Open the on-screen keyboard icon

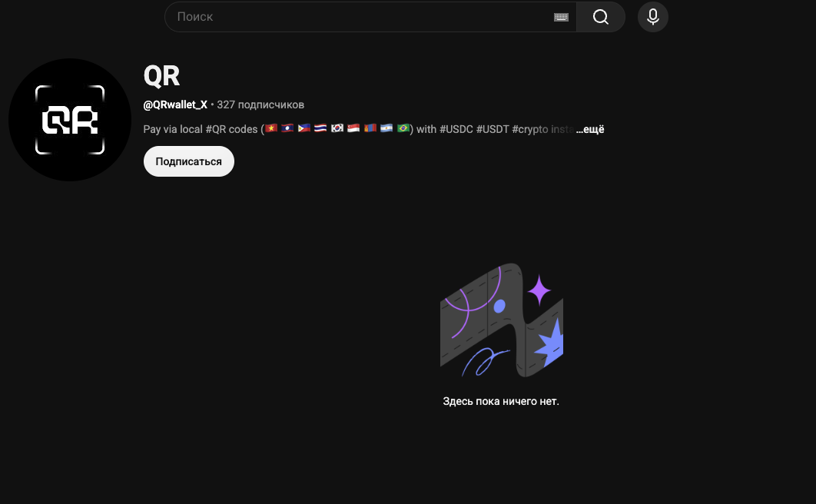coord(561,17)
